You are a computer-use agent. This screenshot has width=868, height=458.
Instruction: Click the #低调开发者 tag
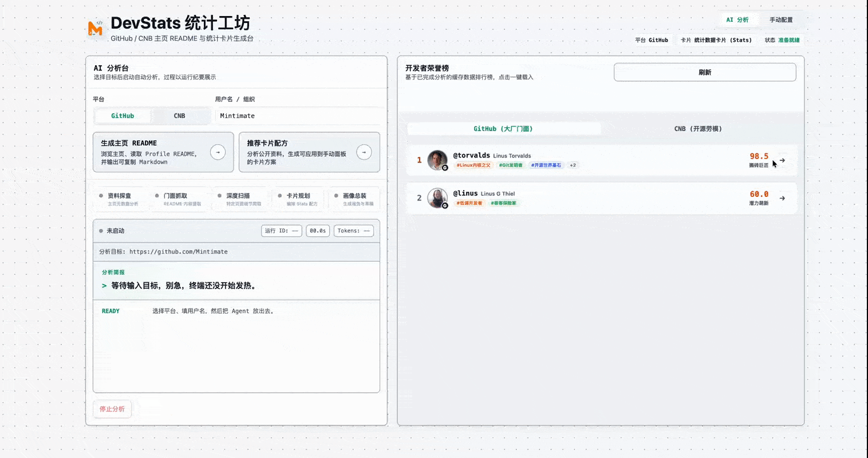pos(469,203)
